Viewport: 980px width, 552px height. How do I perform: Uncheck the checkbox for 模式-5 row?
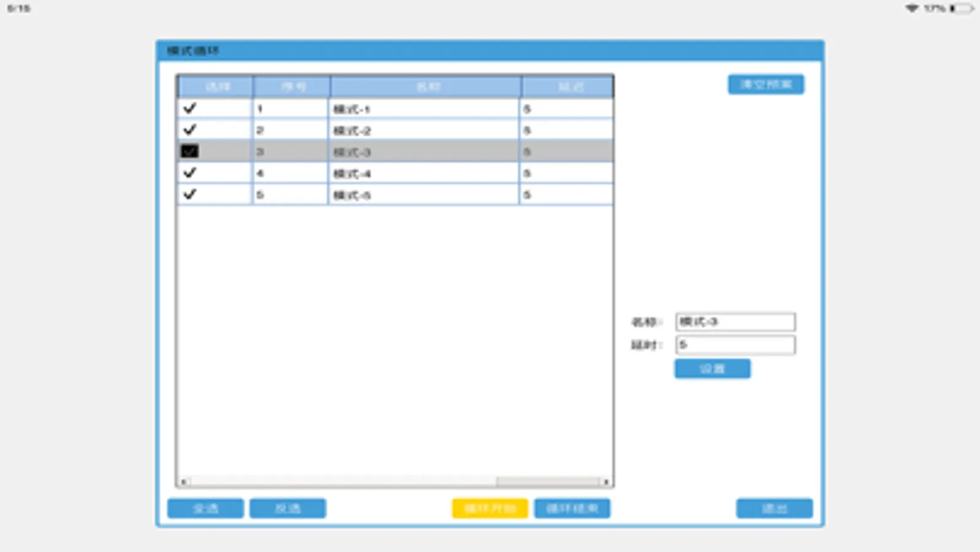[x=190, y=194]
